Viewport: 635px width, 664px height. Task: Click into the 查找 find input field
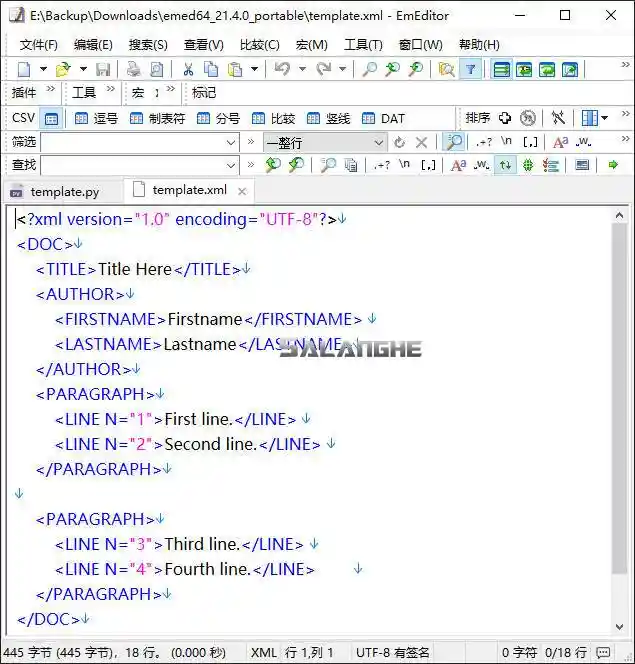click(x=133, y=165)
